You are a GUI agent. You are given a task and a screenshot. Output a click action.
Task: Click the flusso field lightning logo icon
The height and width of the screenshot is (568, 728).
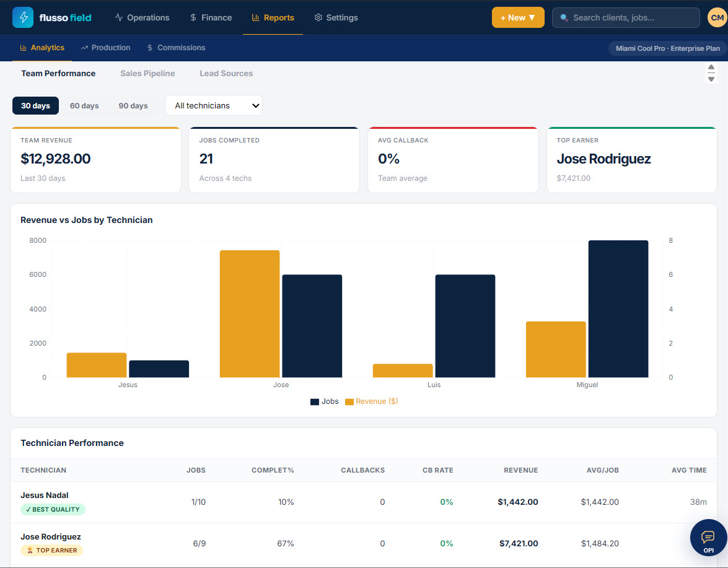click(23, 17)
